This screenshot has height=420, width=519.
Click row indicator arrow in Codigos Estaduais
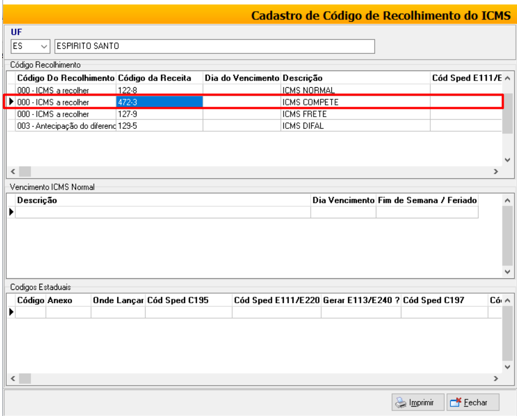[12, 312]
